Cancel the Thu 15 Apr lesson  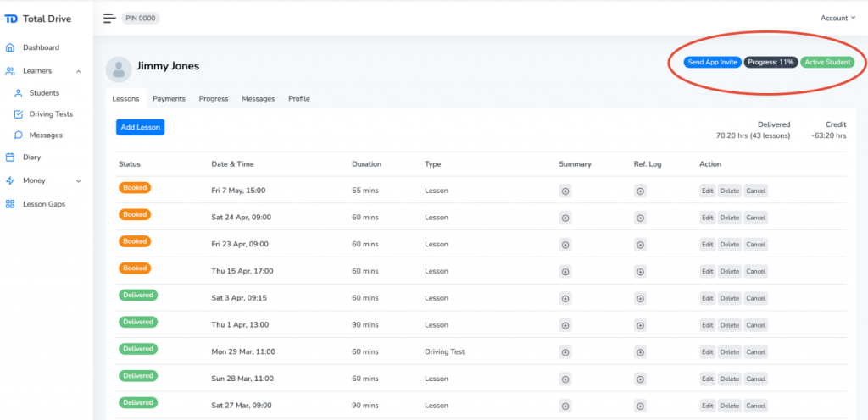755,271
